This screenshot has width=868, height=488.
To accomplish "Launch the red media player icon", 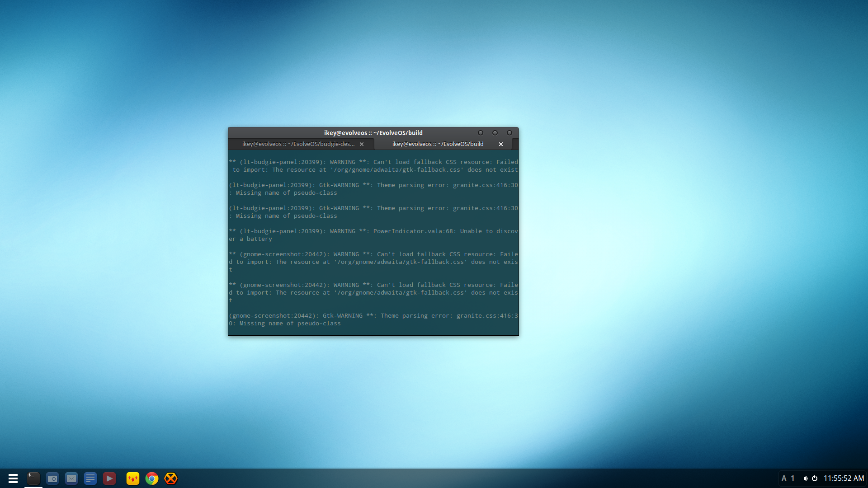I will [x=109, y=479].
